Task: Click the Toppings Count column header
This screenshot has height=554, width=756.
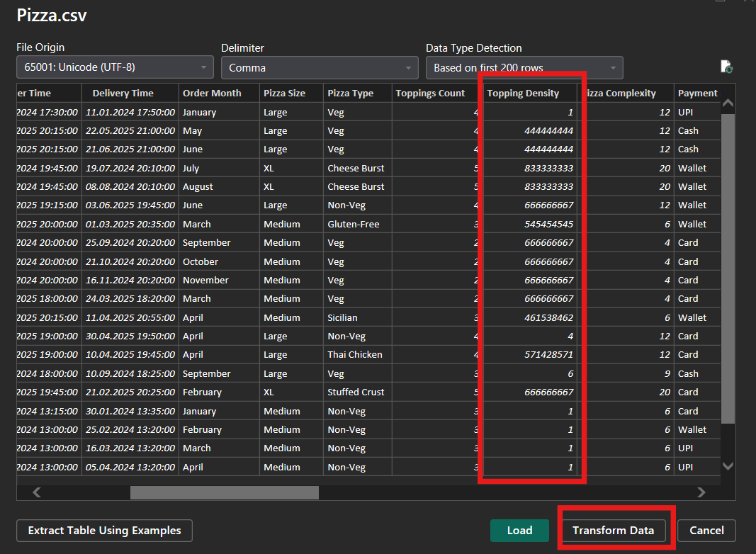Action: click(430, 93)
